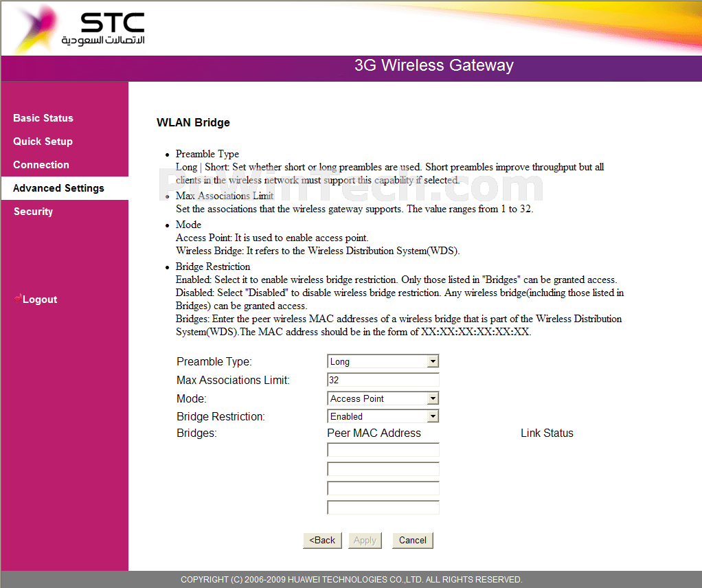Viewport: 702px width, 588px height.
Task: Click the 'Max Associations Limit' bullet heading
Action: point(225,196)
